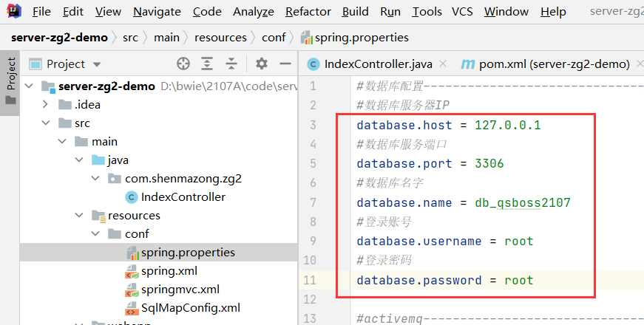
Task: Click the conf breadcrumb
Action: click(274, 38)
